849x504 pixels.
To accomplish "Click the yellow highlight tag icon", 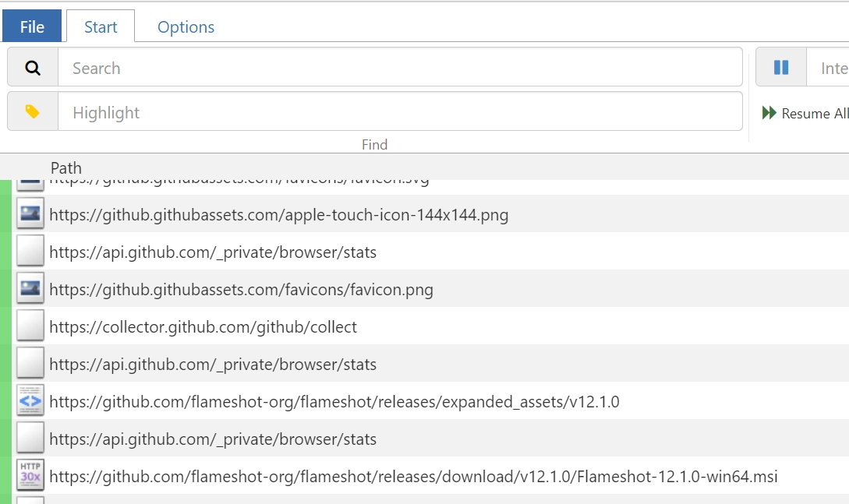I will (x=31, y=111).
